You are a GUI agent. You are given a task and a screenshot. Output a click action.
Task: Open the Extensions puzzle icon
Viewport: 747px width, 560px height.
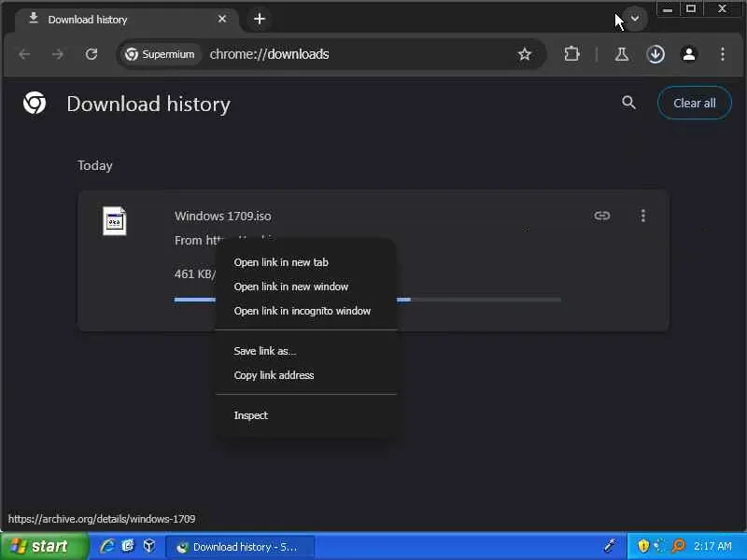pos(571,54)
